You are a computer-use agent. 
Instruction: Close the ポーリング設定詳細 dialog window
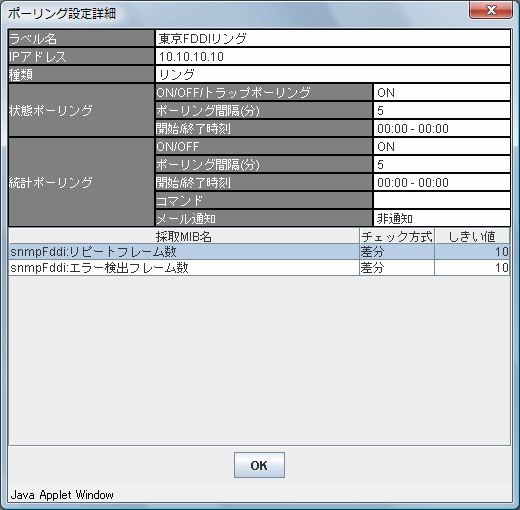coord(491,10)
